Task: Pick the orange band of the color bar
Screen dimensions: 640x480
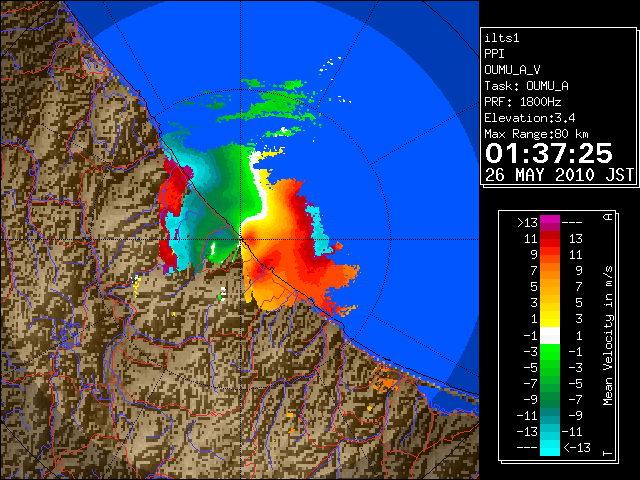Action: pos(550,271)
